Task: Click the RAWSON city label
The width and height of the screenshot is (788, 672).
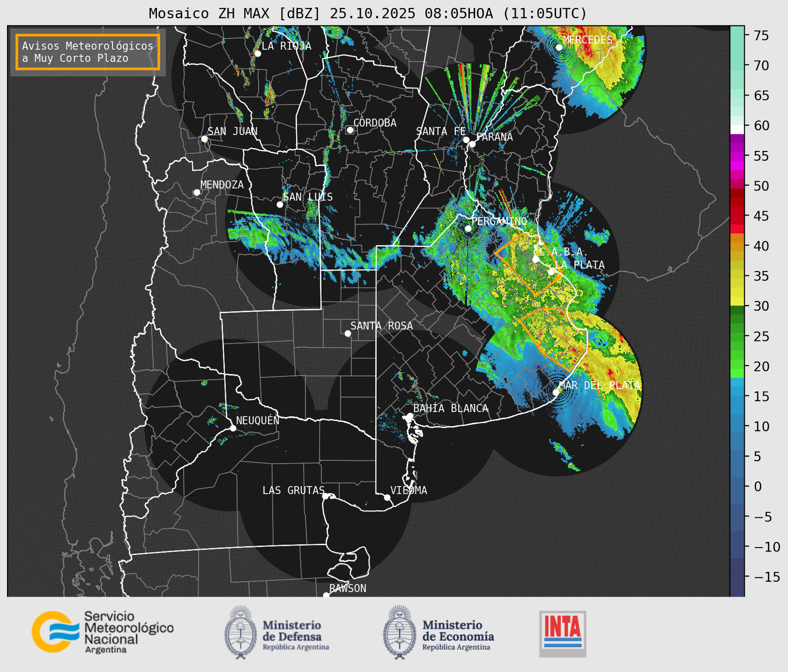Action: [348, 588]
